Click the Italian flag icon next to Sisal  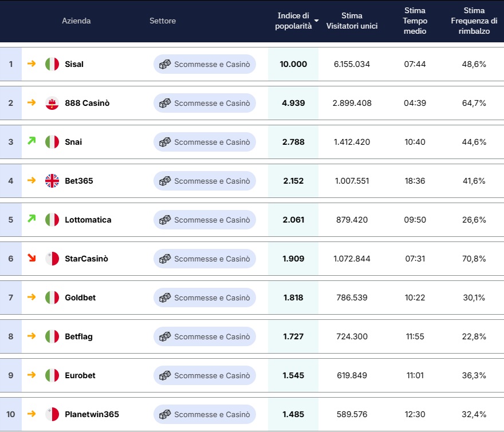(52, 64)
